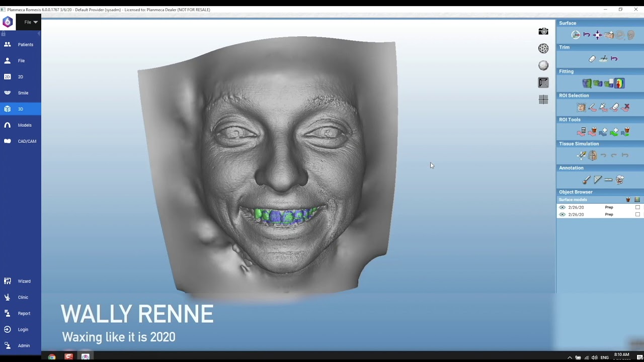The width and height of the screenshot is (644, 362).
Task: Click the lock icon below the logo
Action: pos(4,34)
